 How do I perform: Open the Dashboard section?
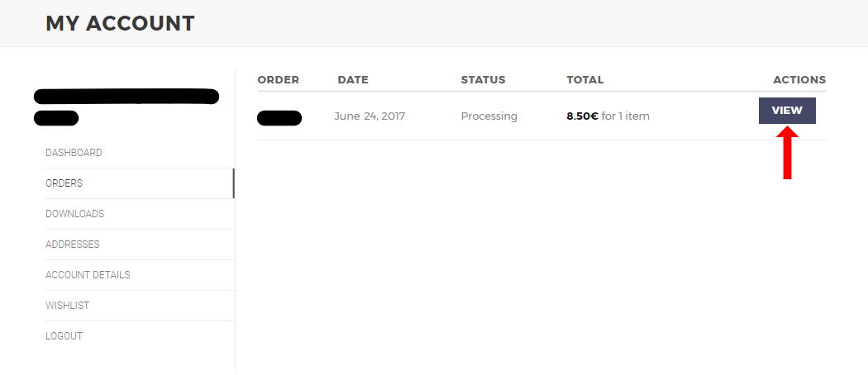pos(74,153)
